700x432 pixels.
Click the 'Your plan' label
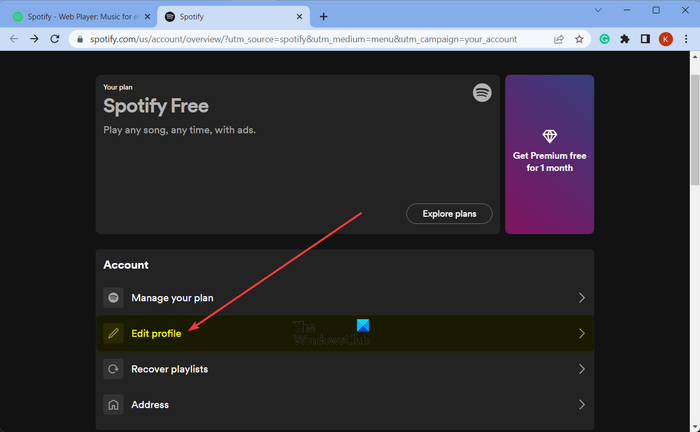[118, 87]
